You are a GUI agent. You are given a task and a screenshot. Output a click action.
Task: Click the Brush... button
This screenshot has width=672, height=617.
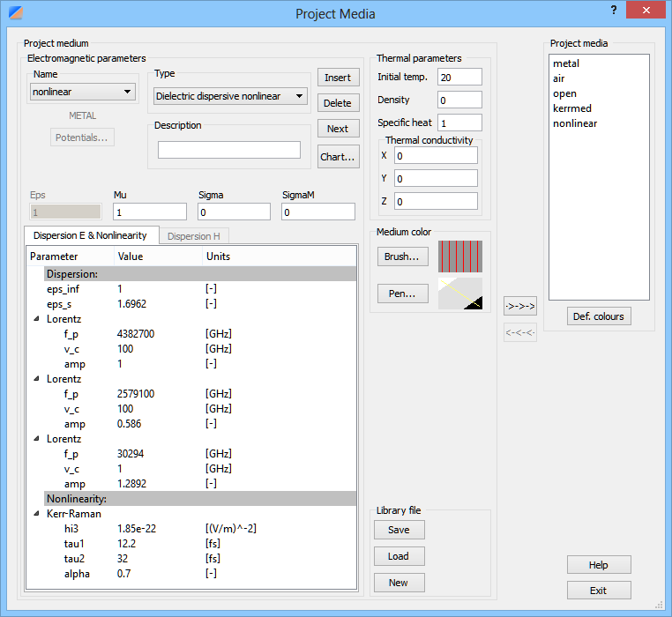[x=402, y=257]
